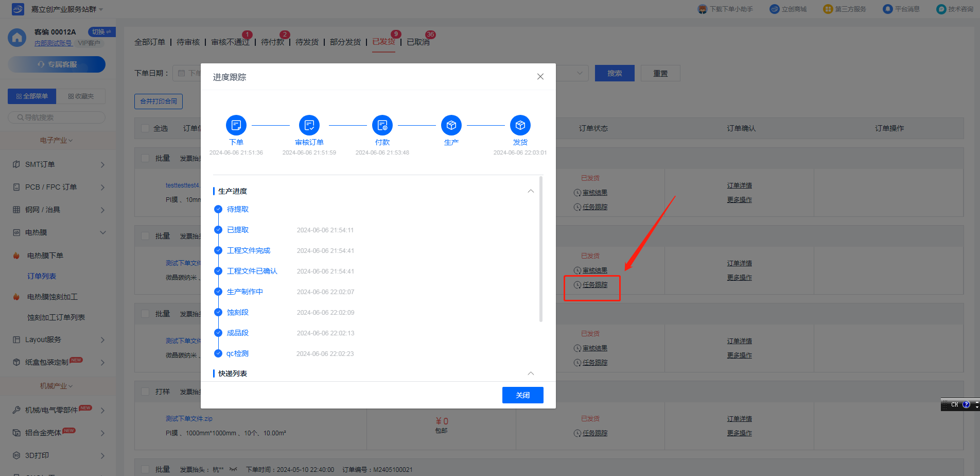Click the 审核订单 step icon

(309, 125)
